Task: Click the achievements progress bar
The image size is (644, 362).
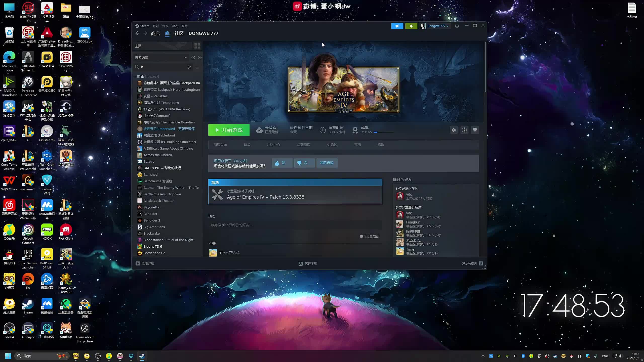Action: 383,132
